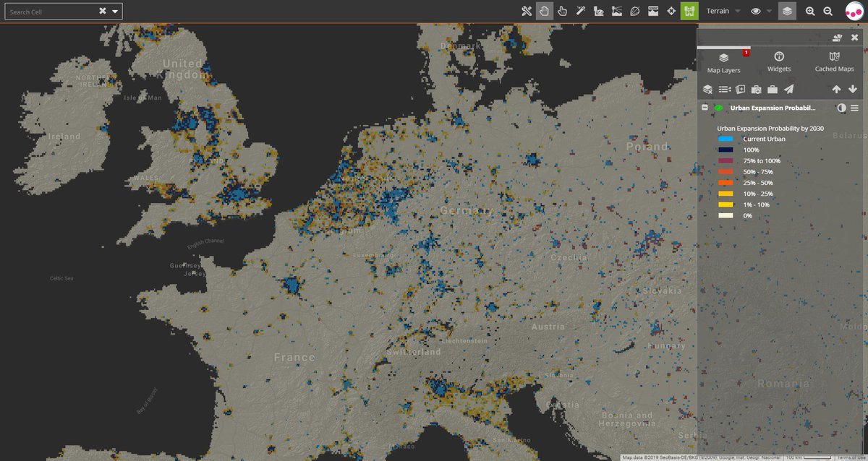Click the green castle icon
Viewport: 868px width, 461px height.
coord(689,11)
